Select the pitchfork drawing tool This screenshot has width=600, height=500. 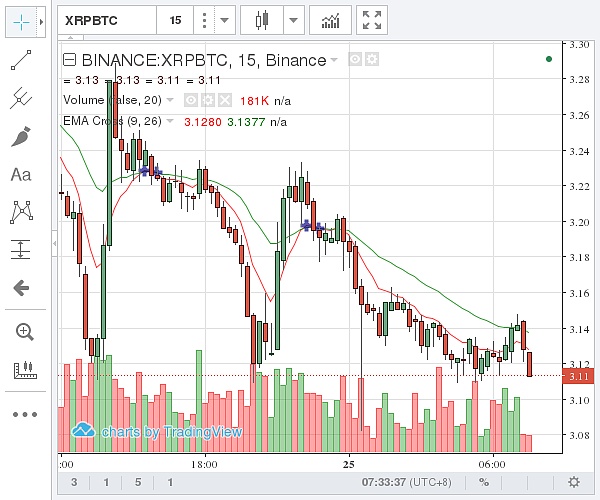[21, 98]
